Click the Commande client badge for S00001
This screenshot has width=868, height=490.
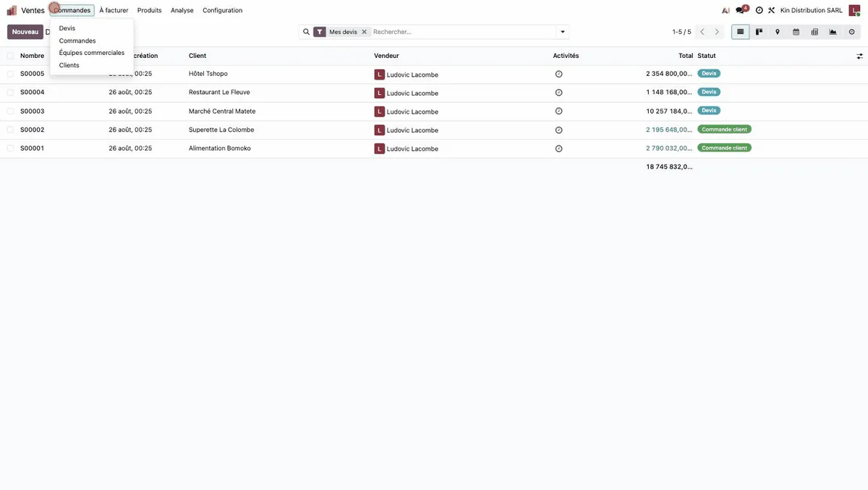pyautogui.click(x=724, y=148)
